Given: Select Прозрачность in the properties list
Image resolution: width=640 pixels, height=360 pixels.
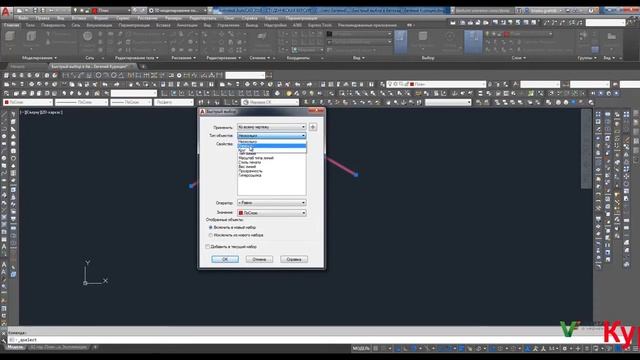Looking at the screenshot, I should coord(250,171).
